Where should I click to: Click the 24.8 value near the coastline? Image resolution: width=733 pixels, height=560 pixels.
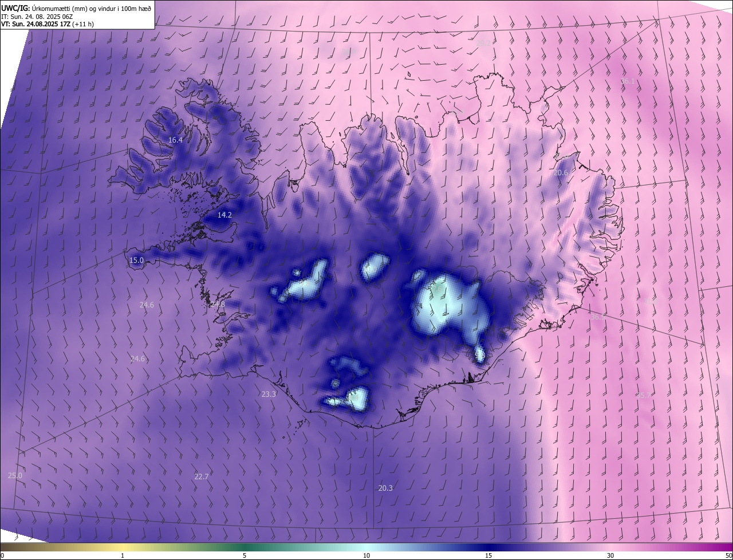(x=218, y=305)
